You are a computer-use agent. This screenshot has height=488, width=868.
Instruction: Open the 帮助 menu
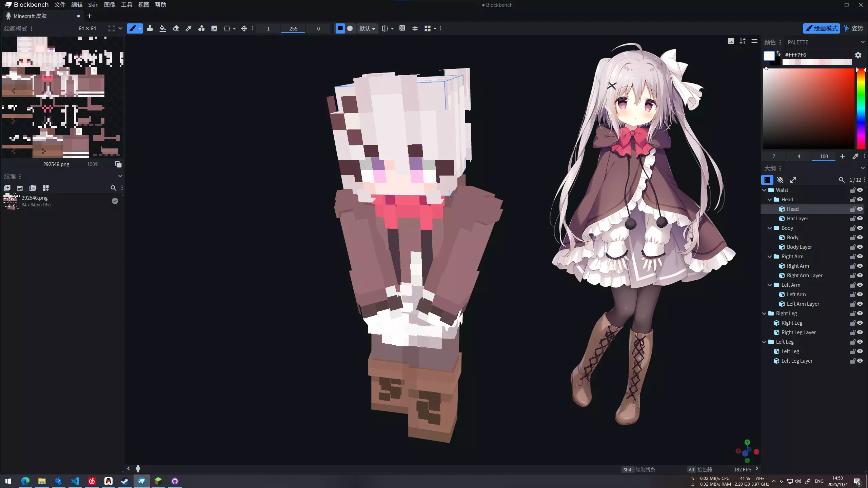pos(161,5)
